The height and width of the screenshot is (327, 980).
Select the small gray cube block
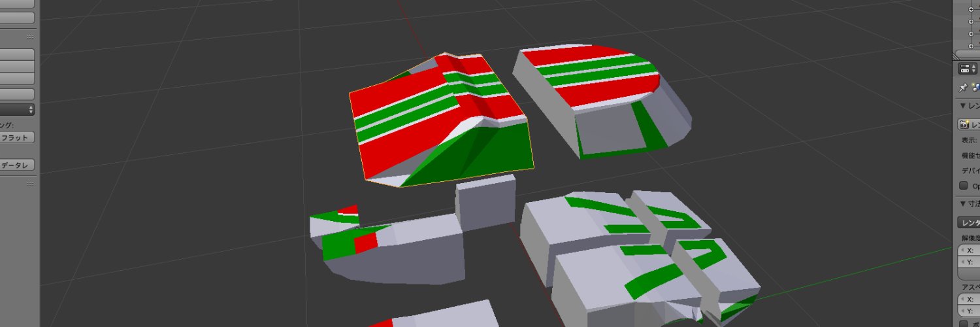pos(485,204)
